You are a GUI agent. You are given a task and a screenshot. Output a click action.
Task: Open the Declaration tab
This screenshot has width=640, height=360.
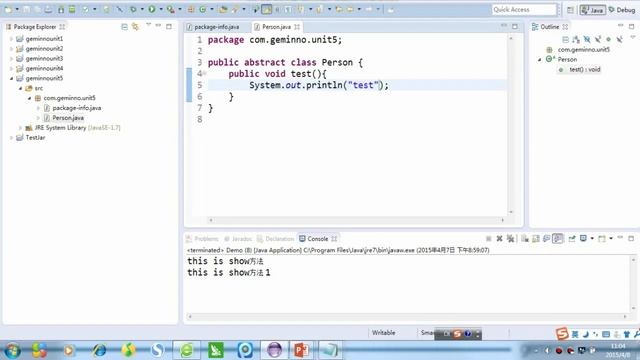coord(276,239)
